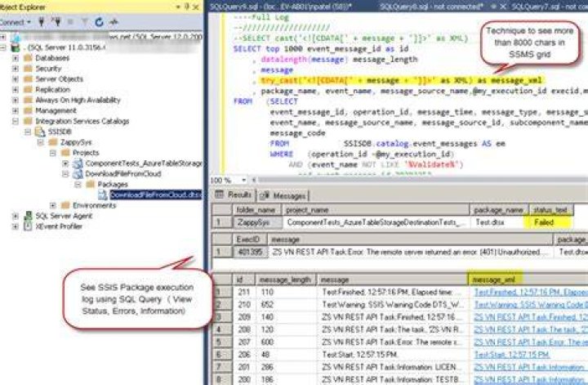588x385 pixels.
Task: Expand the Server Objects node
Action: 16,79
